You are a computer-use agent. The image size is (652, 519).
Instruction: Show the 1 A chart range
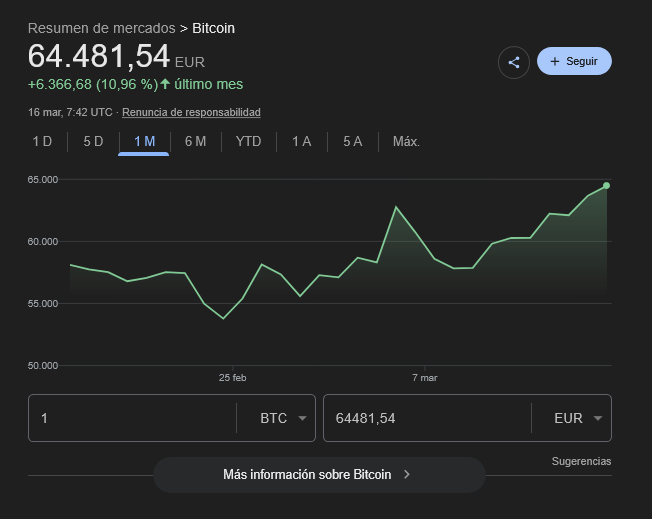pos(301,141)
